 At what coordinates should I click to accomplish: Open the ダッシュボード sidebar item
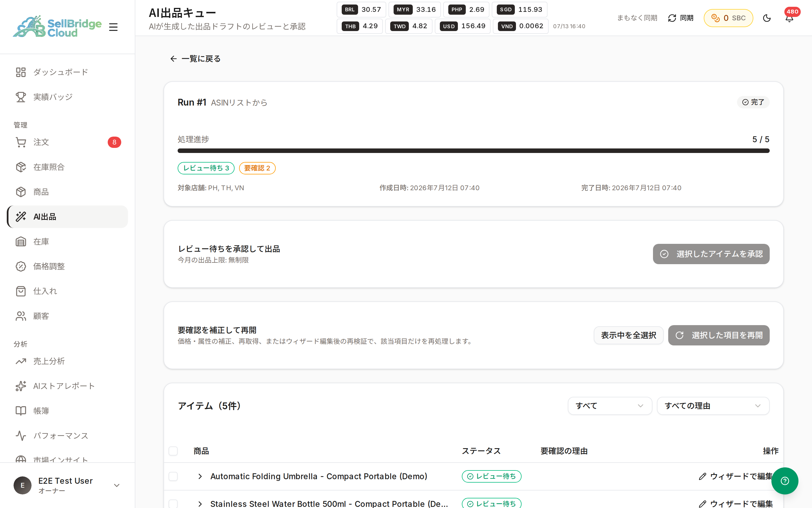[x=67, y=72]
